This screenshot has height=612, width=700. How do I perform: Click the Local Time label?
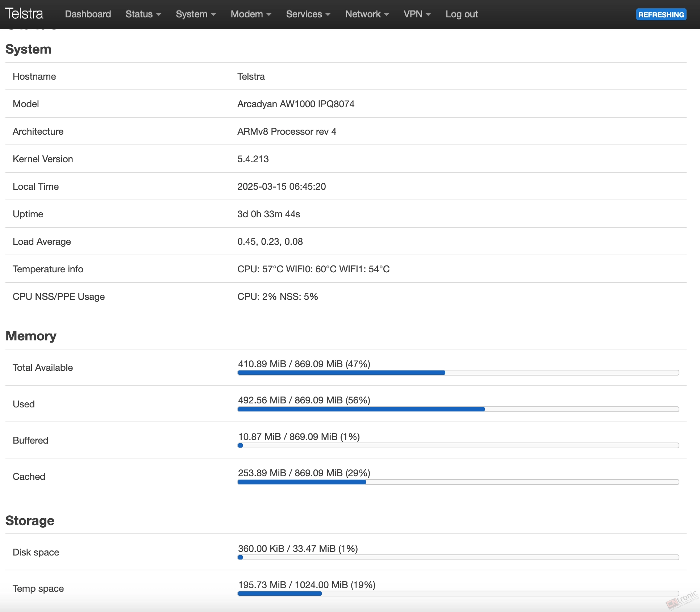pos(36,186)
